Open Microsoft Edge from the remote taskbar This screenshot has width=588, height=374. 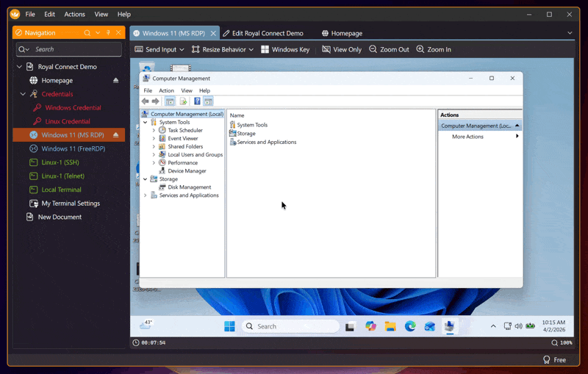tap(410, 326)
